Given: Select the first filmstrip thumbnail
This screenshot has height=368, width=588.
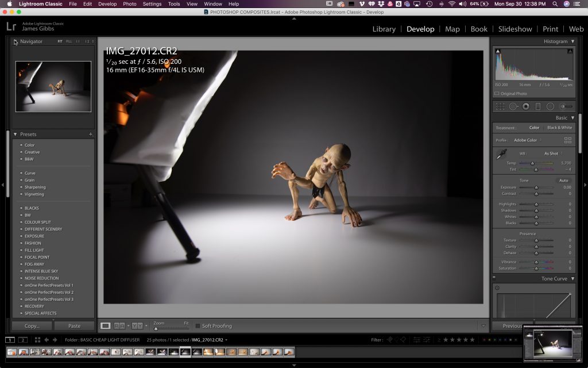Looking at the screenshot, I should tap(12, 352).
